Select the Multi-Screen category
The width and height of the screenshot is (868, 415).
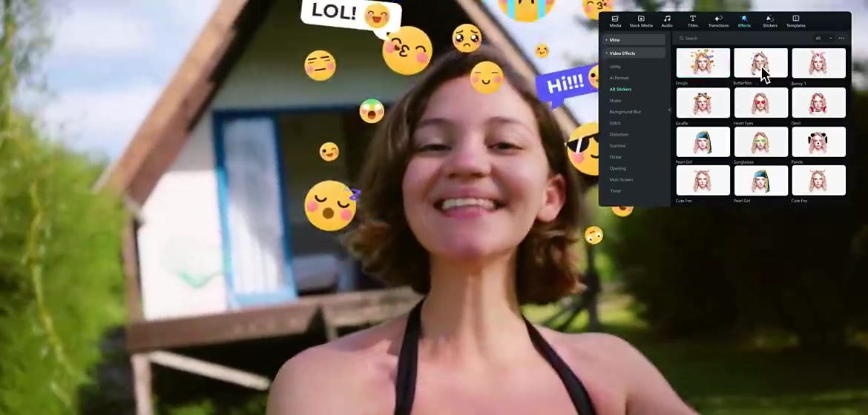click(x=621, y=179)
